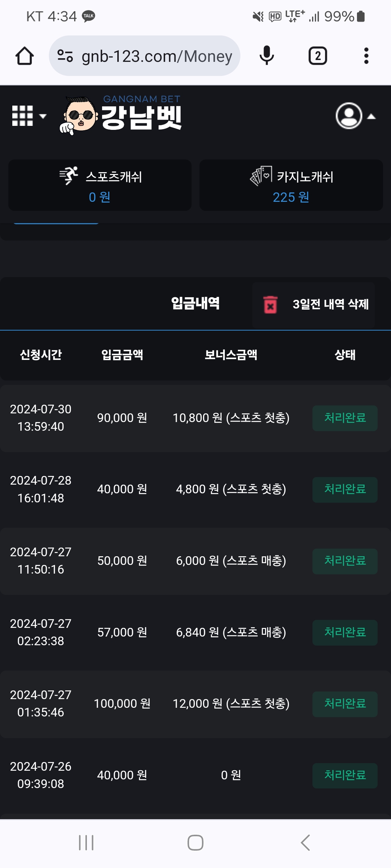
Task: Open the 스포츠캐쉬 balance panel
Action: [100, 185]
